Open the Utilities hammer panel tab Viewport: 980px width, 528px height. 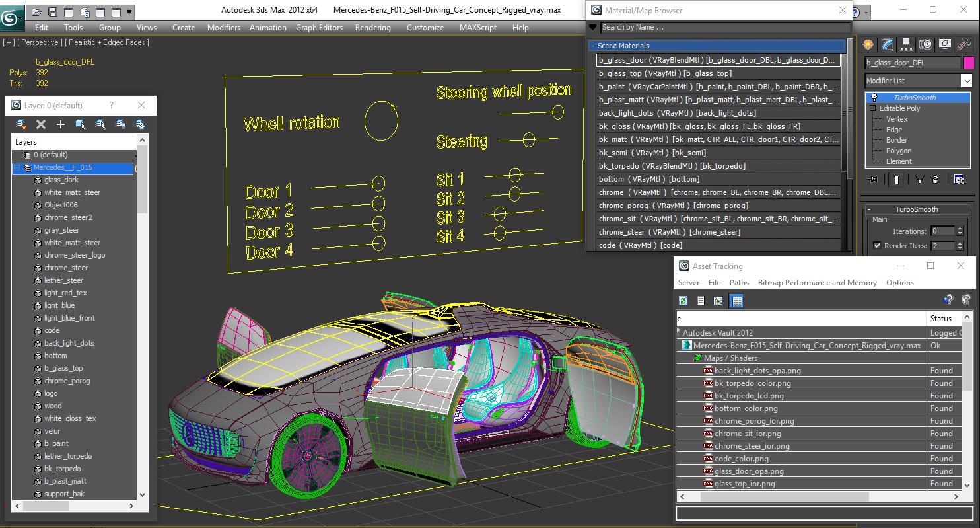[964, 44]
